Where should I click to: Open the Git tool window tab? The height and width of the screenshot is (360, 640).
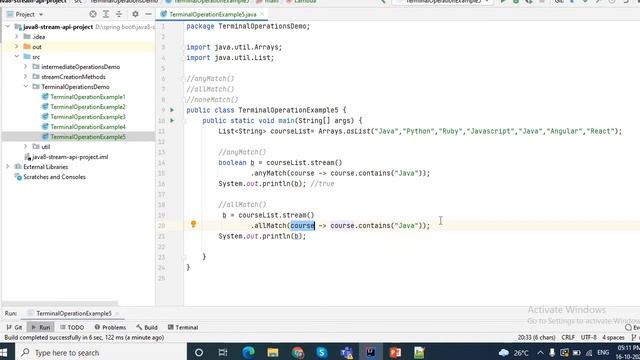tap(15, 327)
